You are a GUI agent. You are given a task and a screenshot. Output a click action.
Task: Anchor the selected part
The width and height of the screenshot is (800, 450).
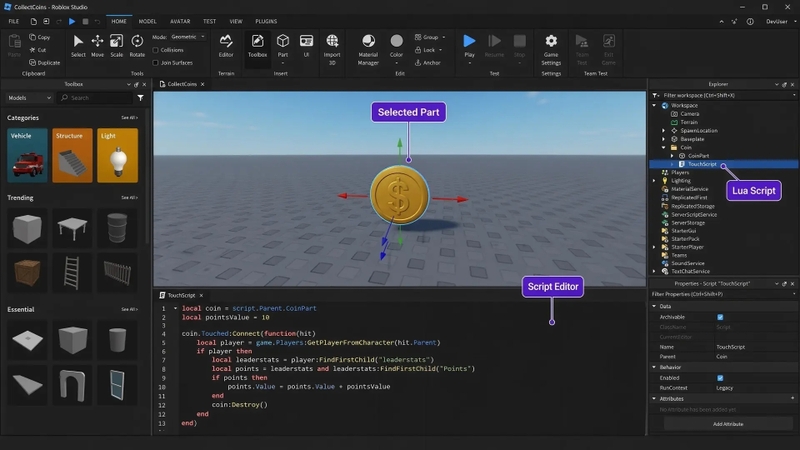coord(428,63)
